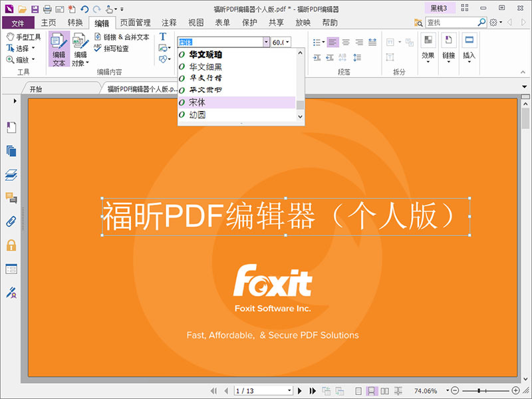This screenshot has height=399, width=532.
Task: Click the zoom slider handle
Action: [x=491, y=390]
